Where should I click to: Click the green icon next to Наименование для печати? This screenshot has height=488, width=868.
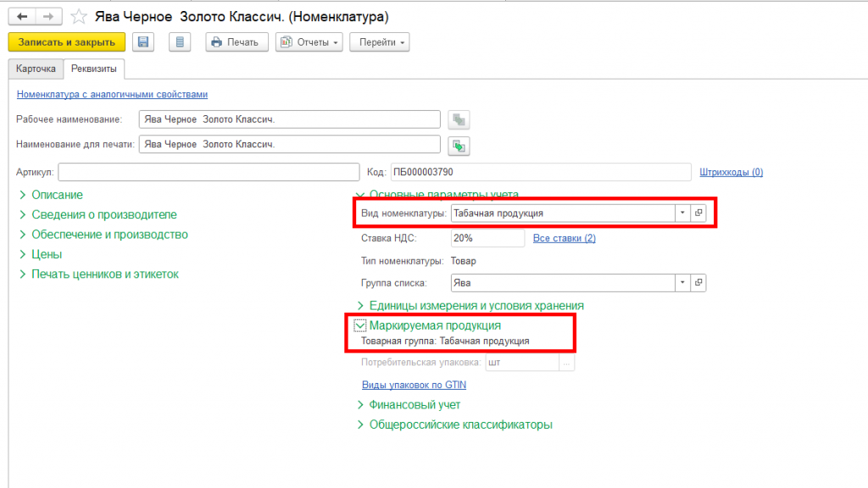(459, 146)
